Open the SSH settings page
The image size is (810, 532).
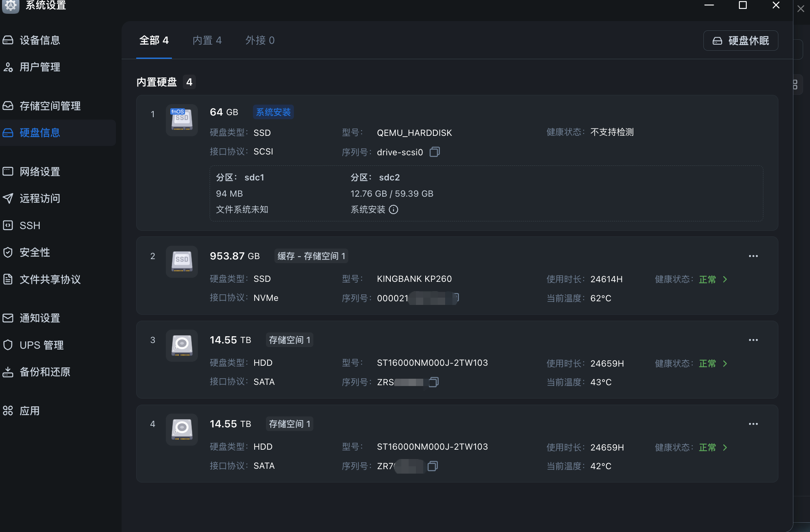[30, 225]
